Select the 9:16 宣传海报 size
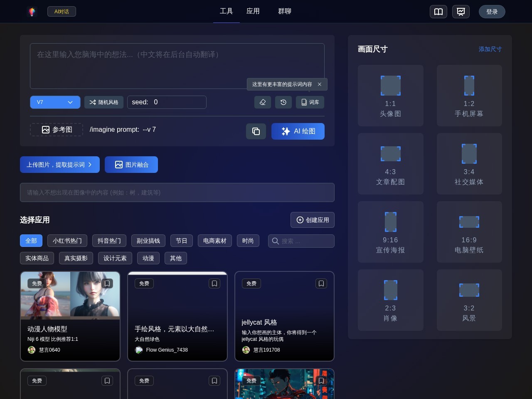Image resolution: width=532 pixels, height=399 pixels. 391,232
